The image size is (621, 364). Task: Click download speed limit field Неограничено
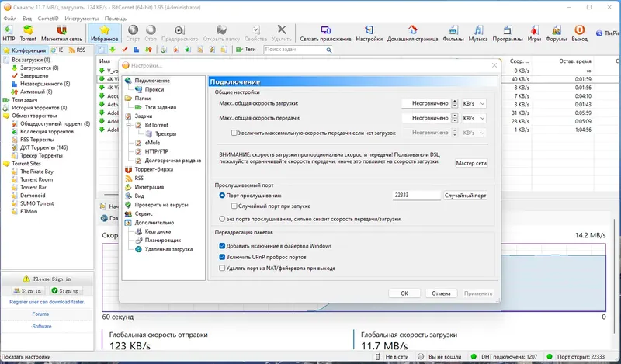click(426, 104)
